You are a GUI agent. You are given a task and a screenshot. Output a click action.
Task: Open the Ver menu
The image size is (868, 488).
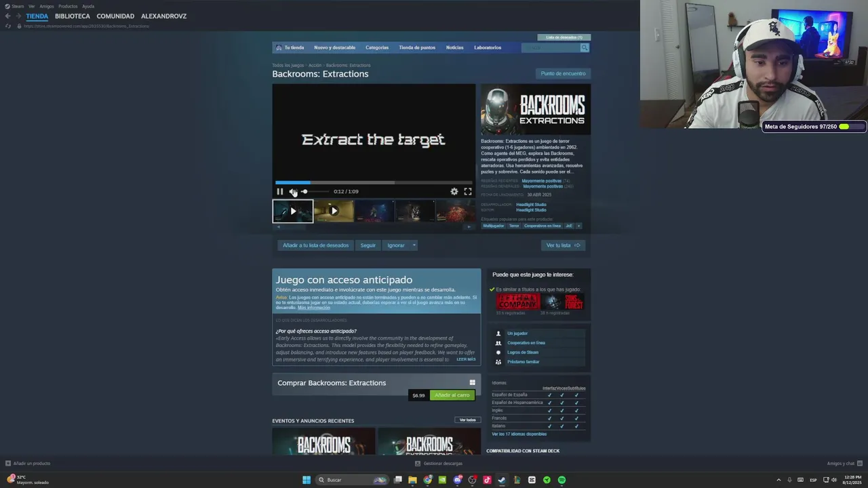(x=31, y=6)
